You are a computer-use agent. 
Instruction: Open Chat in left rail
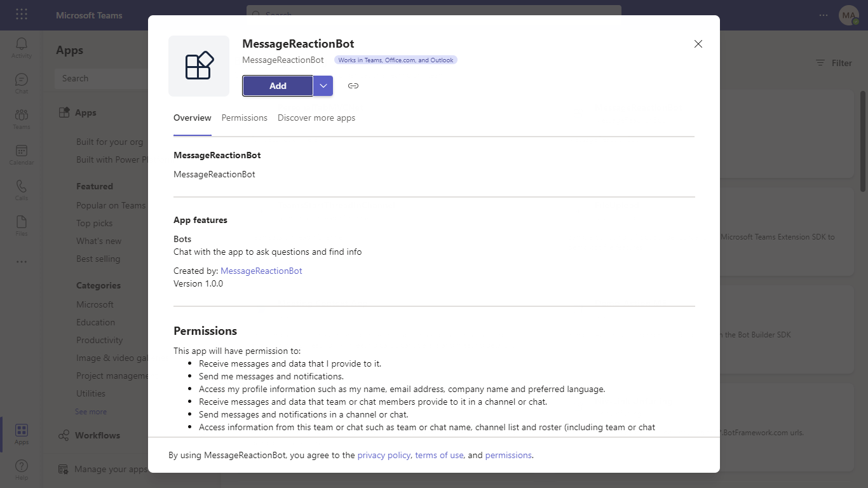point(22,83)
